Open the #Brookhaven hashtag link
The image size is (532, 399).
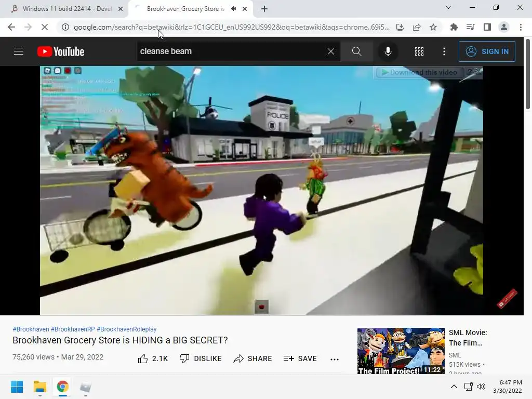point(31,329)
